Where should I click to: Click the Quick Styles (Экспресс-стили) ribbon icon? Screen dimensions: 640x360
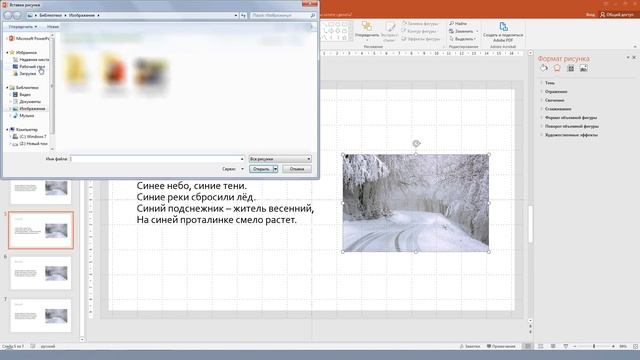389,31
